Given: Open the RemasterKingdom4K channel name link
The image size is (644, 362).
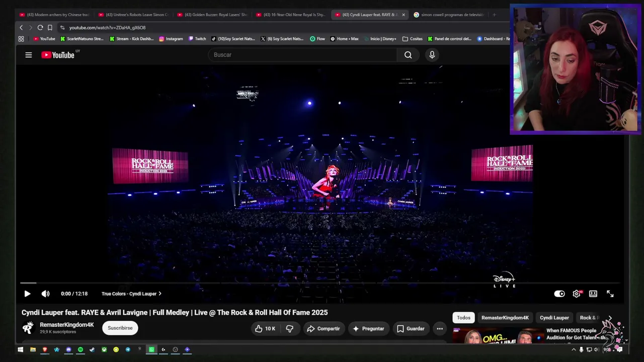Looking at the screenshot, I should pyautogui.click(x=67, y=325).
